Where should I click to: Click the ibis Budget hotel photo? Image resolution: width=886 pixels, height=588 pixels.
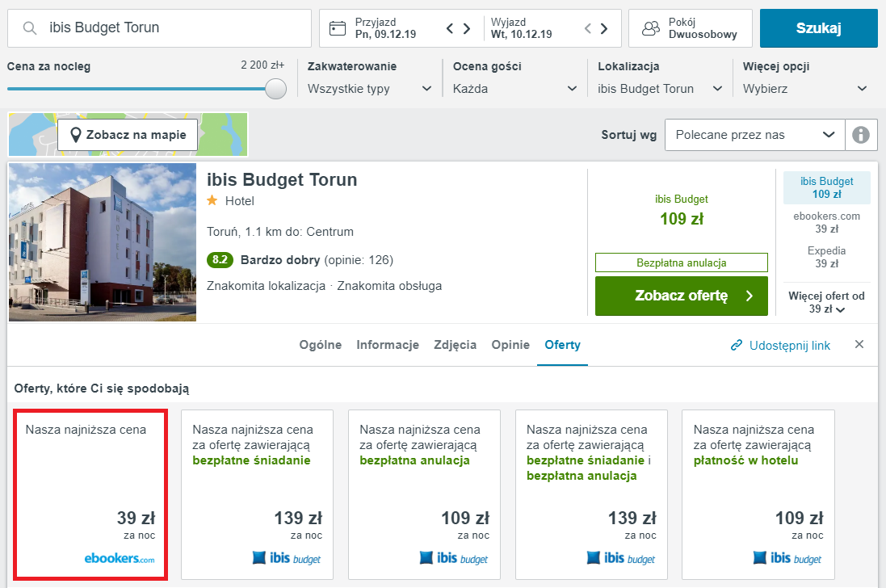tap(103, 242)
